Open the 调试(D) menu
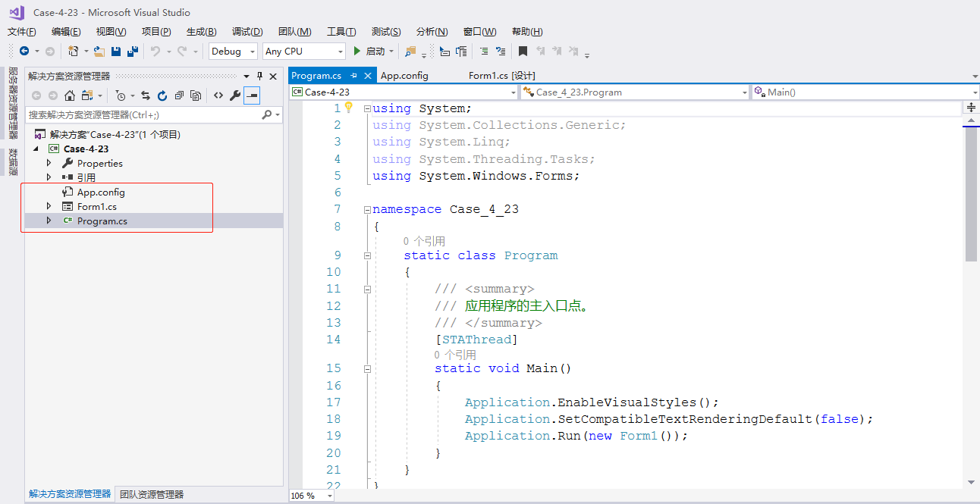The image size is (980, 504). point(247,32)
